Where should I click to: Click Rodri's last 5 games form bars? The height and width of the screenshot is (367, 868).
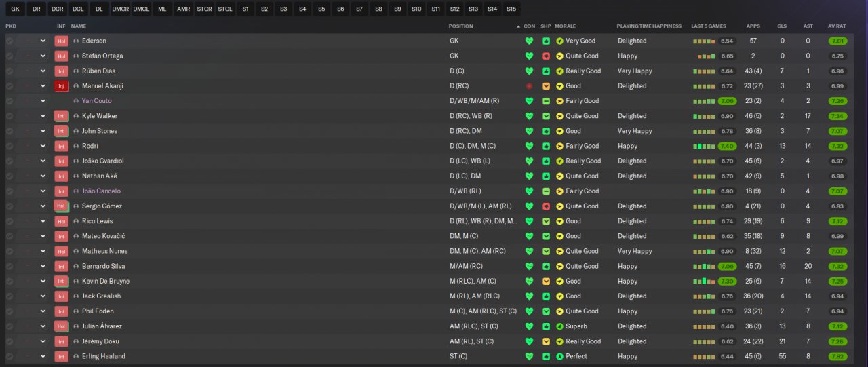[x=704, y=146]
